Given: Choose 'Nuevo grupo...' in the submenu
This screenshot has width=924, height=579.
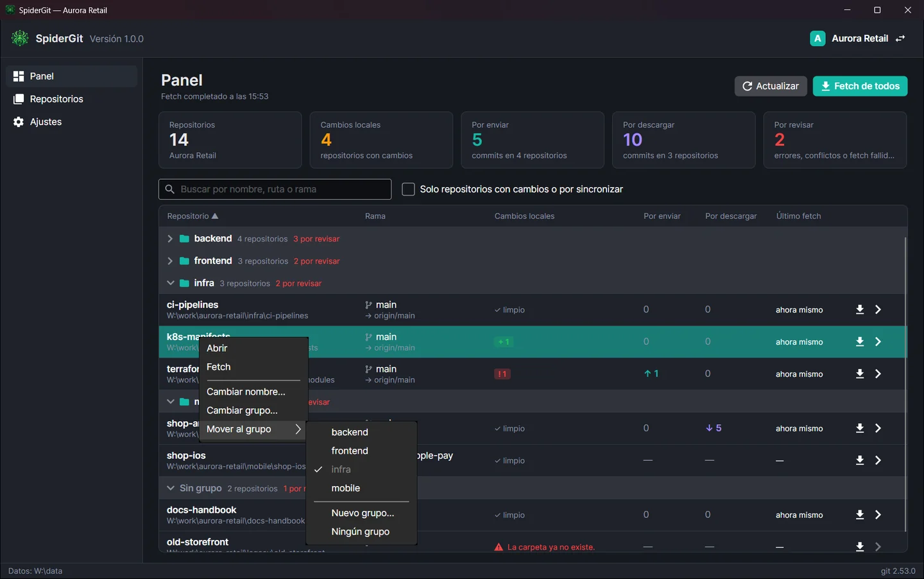Looking at the screenshot, I should [x=362, y=513].
